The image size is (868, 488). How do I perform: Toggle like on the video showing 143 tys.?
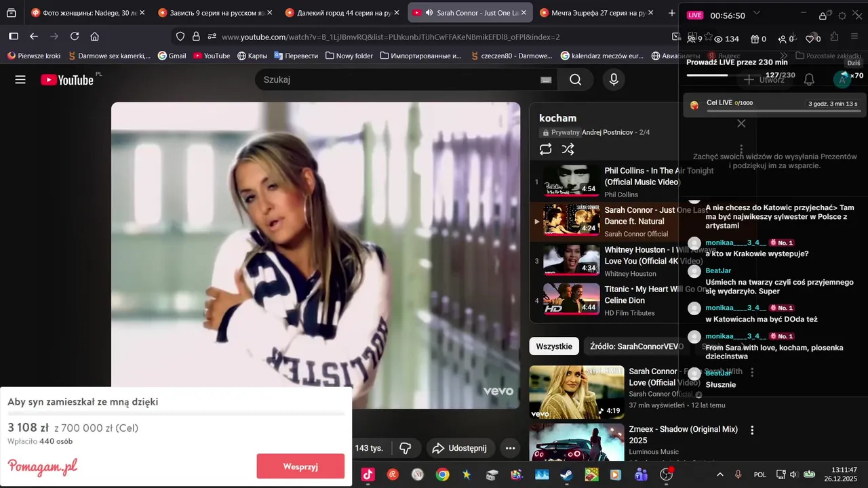pyautogui.click(x=370, y=448)
